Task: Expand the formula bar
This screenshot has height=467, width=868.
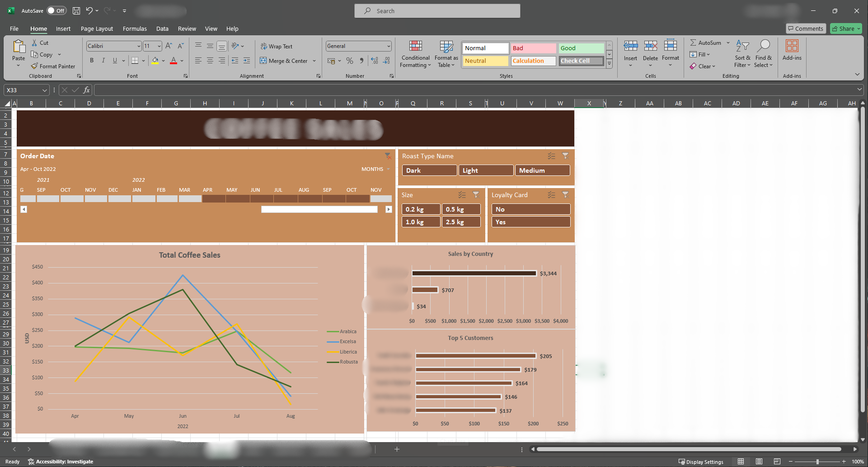Action: coord(859,90)
